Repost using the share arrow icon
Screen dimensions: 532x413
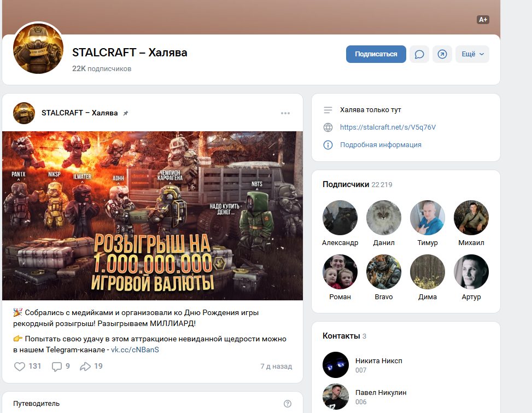[x=85, y=366]
